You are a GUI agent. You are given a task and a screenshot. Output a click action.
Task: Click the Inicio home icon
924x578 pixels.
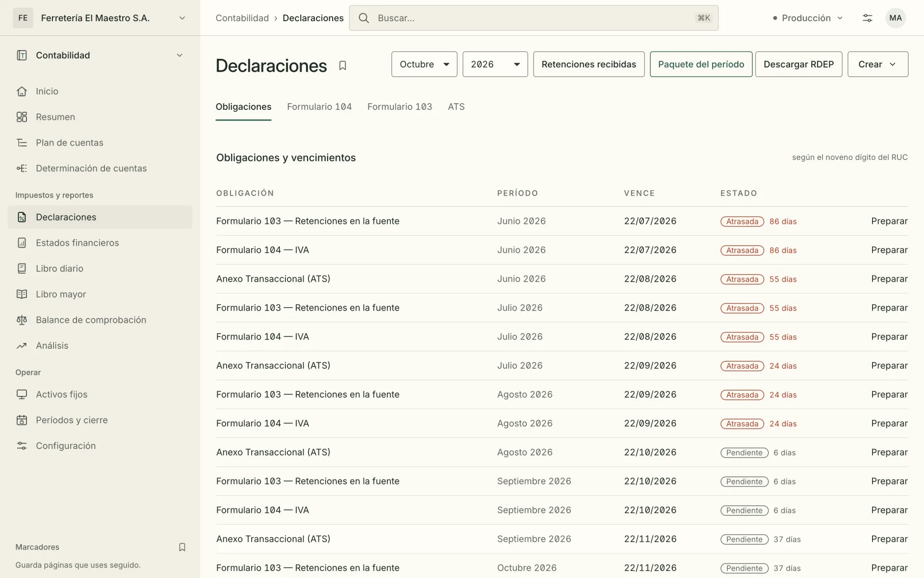(22, 92)
